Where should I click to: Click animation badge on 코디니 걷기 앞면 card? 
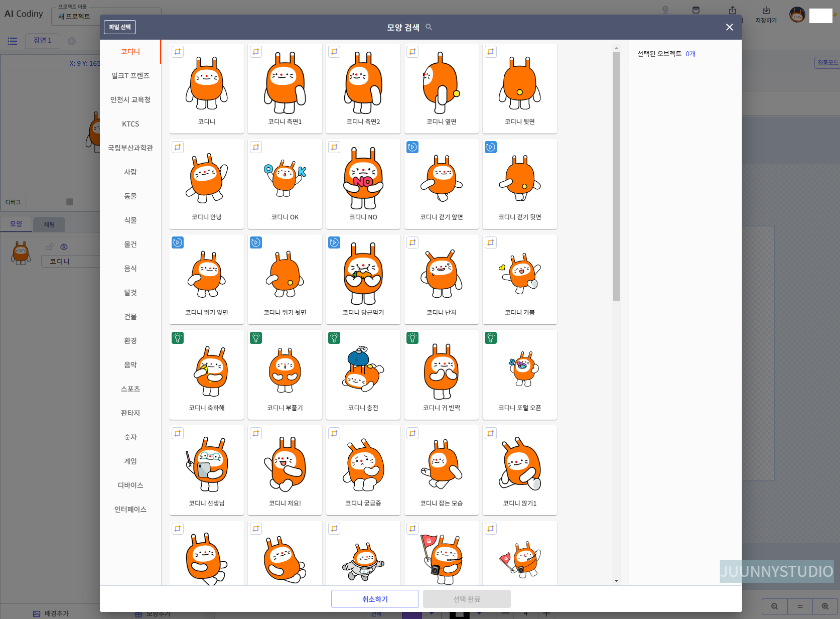(412, 147)
